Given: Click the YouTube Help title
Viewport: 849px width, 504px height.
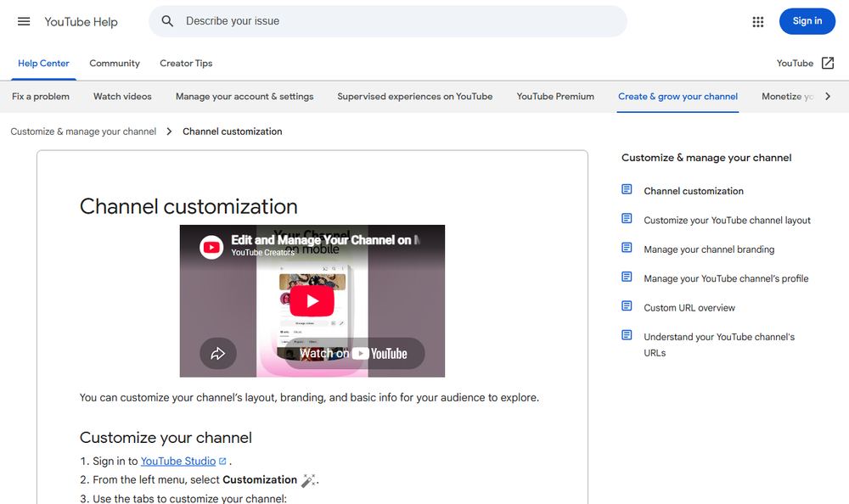Looking at the screenshot, I should 81,22.
